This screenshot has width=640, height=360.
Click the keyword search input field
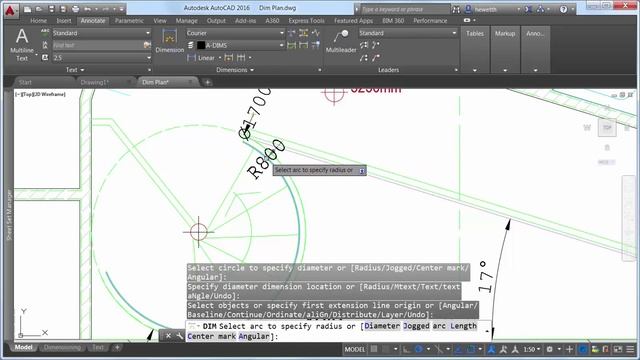[405, 9]
